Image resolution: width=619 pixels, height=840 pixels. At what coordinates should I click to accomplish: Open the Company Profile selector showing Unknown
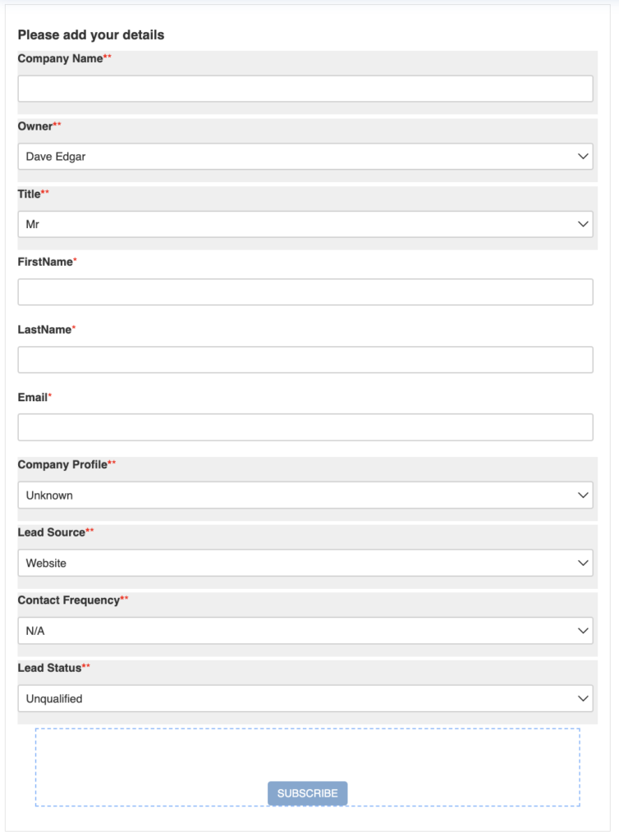[x=304, y=495]
